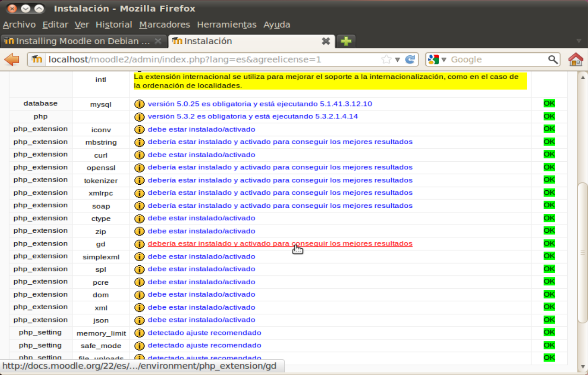Reload the page with the refresh icon
The height and width of the screenshot is (375, 588).
410,59
